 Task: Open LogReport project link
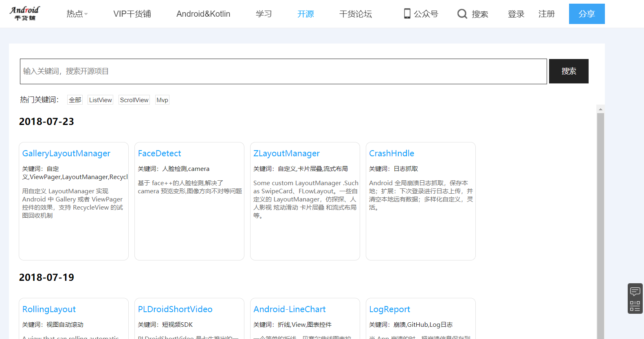click(389, 309)
